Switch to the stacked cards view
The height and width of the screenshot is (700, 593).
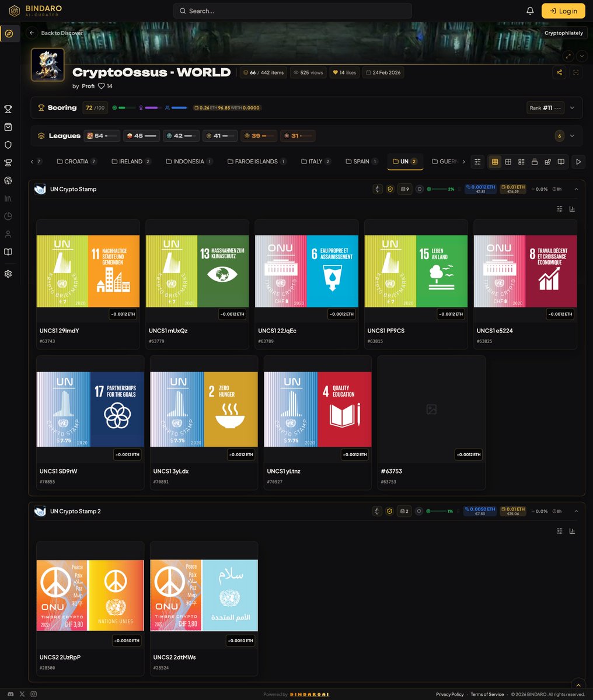tap(535, 162)
